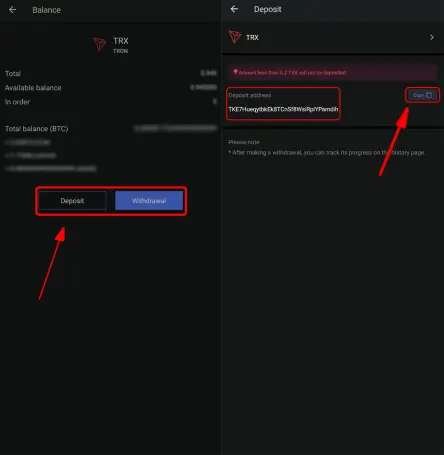Click the minimum deposit amount warning
This screenshot has height=455, width=444.
tap(332, 72)
